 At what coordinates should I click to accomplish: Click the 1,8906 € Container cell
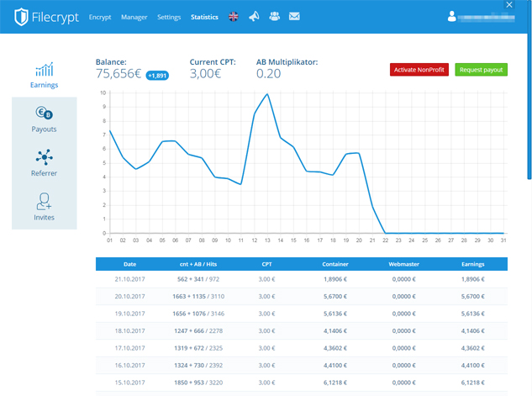(x=335, y=279)
